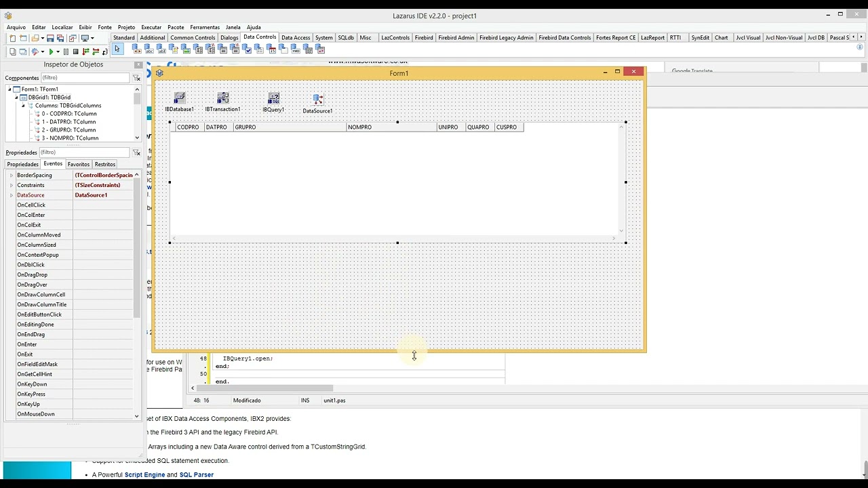Open the Propriedades tab in inspector
Screen dimensions: 868x488
click(22, 165)
